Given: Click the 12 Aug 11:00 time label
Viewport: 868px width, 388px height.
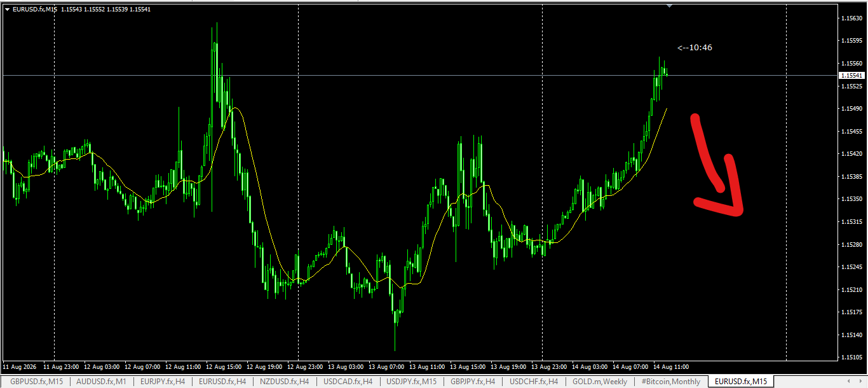Looking at the screenshot, I should point(183,367).
